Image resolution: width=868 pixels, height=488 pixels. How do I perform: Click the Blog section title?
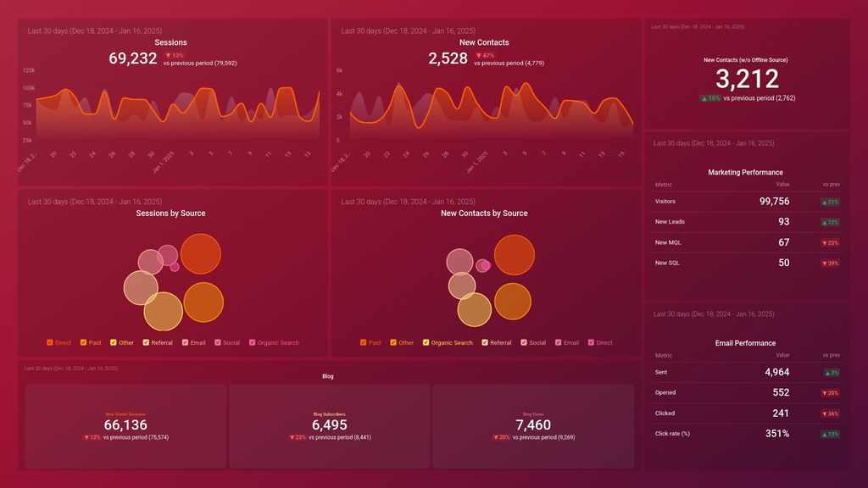click(x=328, y=376)
